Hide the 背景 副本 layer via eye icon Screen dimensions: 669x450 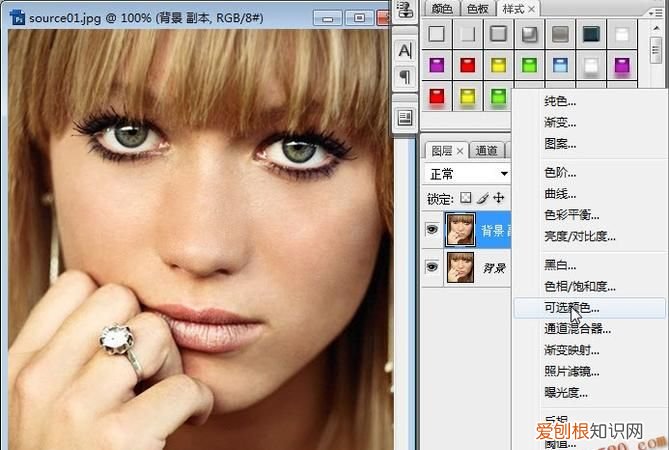432,228
